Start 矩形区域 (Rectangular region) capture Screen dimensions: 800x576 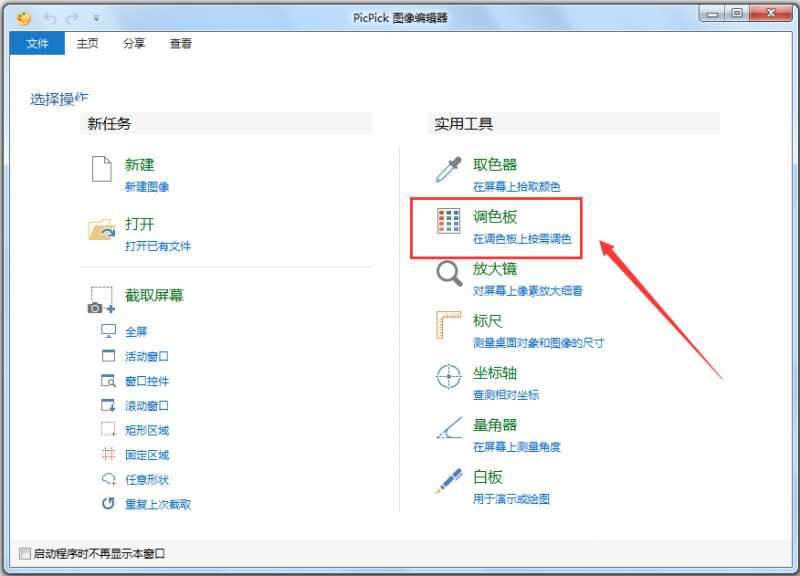tap(147, 430)
